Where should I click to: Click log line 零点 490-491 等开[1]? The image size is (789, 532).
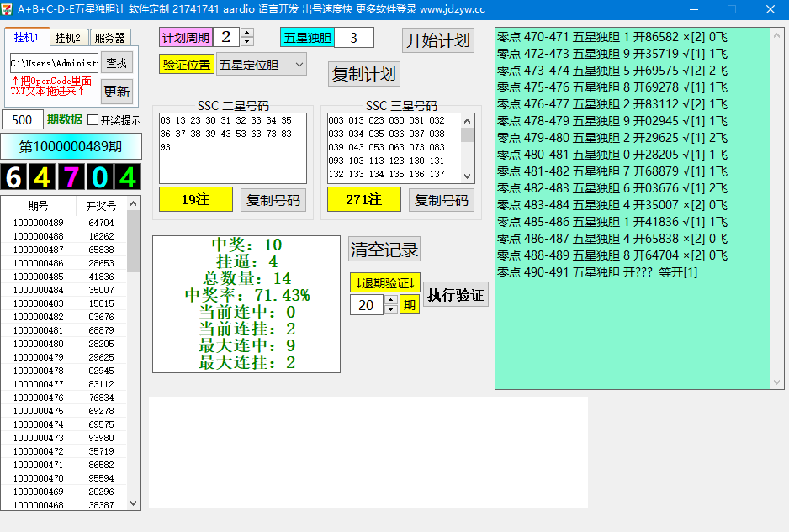597,272
